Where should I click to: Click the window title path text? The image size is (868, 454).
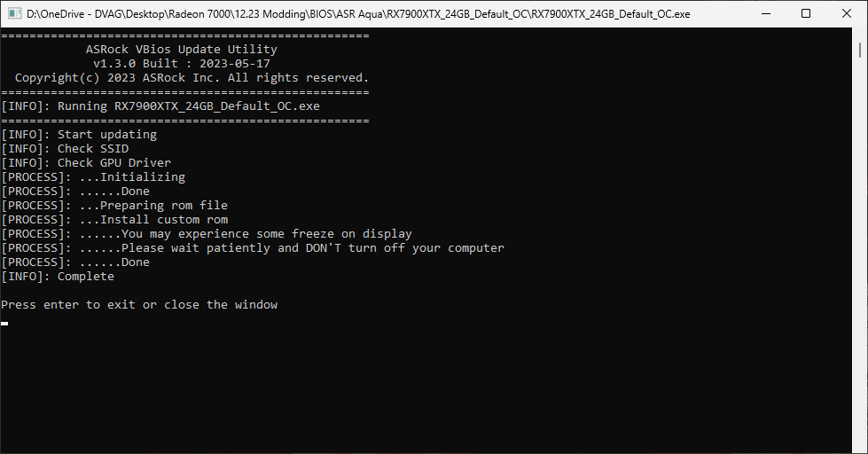click(358, 14)
